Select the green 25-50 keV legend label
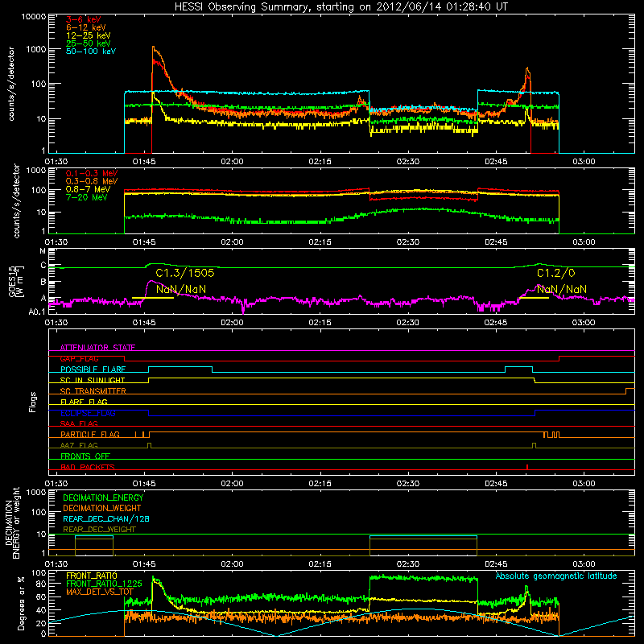 (x=89, y=43)
